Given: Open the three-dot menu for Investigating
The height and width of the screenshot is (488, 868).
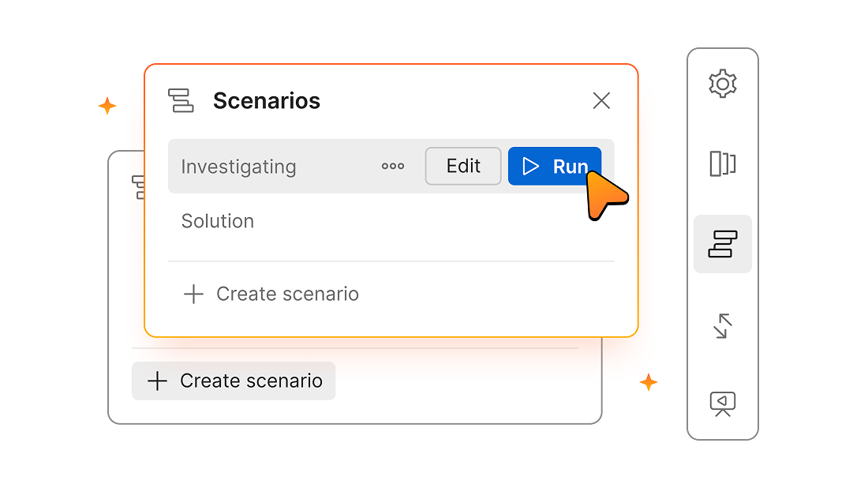Looking at the screenshot, I should coord(392,167).
